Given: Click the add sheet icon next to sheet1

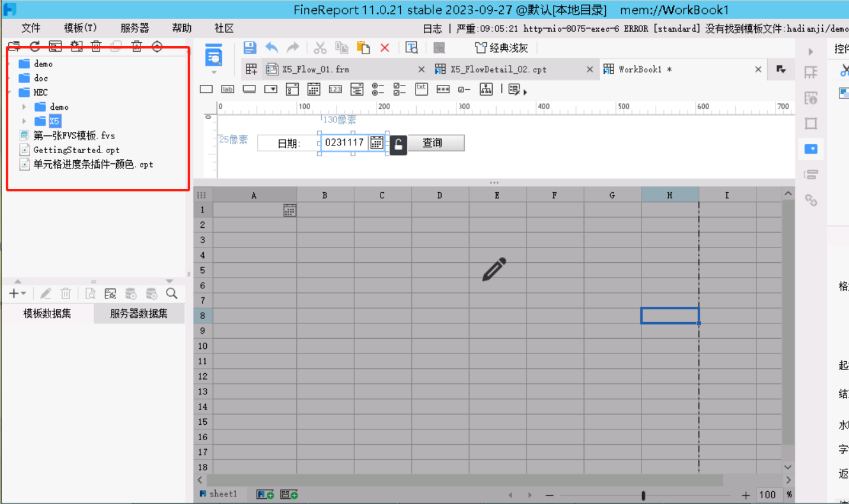Looking at the screenshot, I should [x=265, y=494].
